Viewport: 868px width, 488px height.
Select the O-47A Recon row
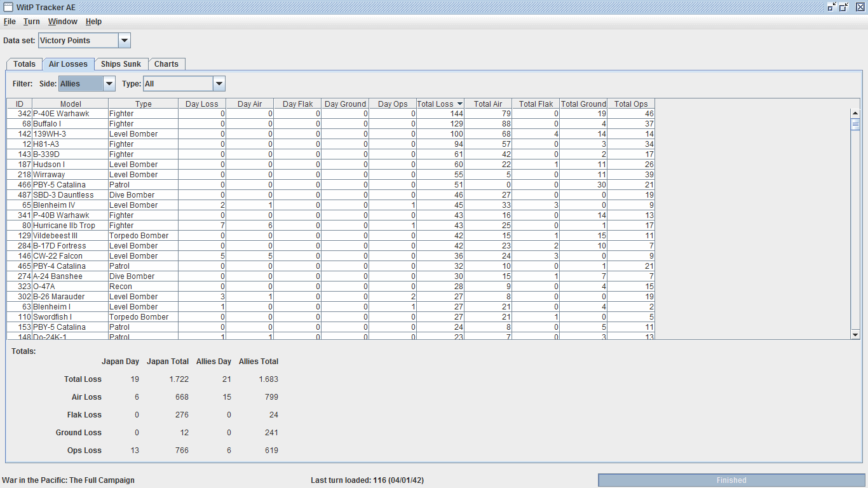(x=330, y=287)
